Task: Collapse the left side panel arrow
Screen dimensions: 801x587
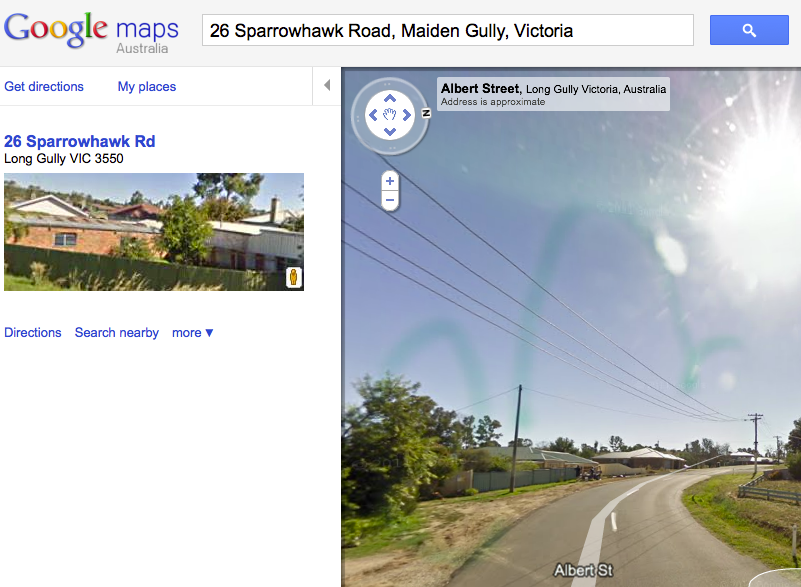Action: (327, 85)
